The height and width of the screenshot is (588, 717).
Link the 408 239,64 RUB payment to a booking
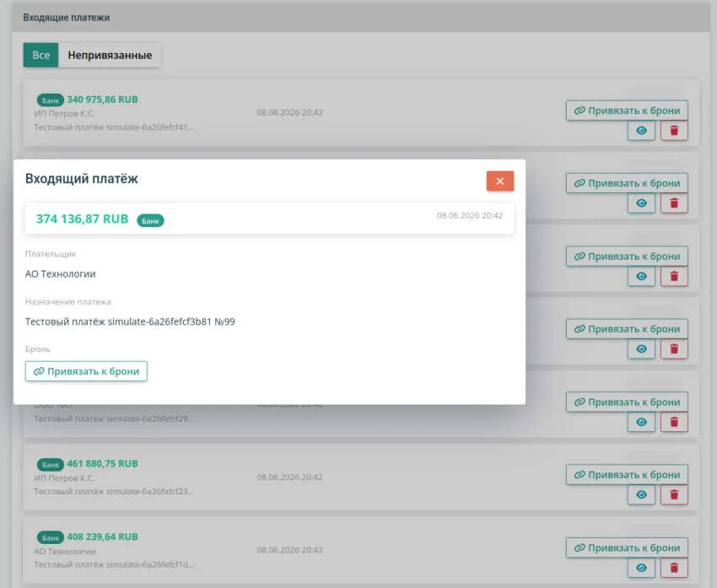[627, 548]
